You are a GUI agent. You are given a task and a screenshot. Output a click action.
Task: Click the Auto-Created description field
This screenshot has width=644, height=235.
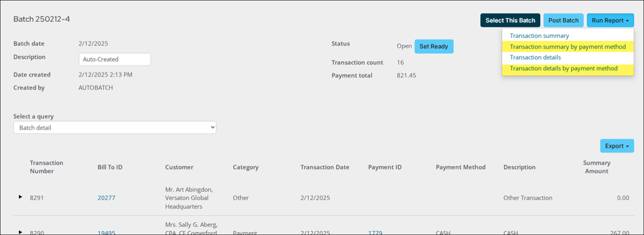pos(114,59)
